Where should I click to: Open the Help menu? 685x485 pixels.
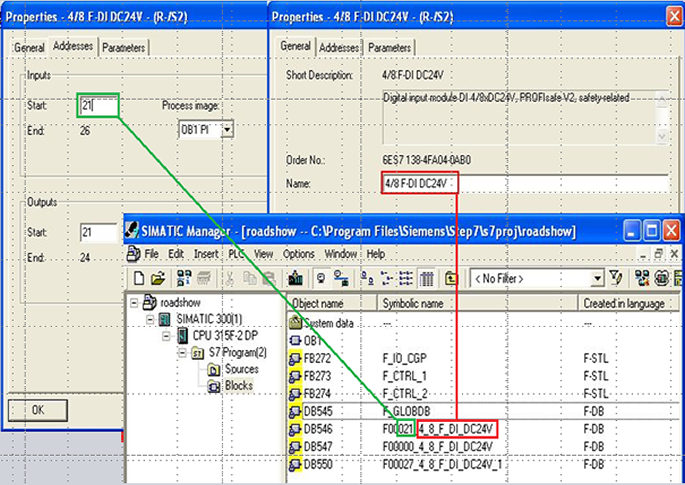(x=376, y=254)
